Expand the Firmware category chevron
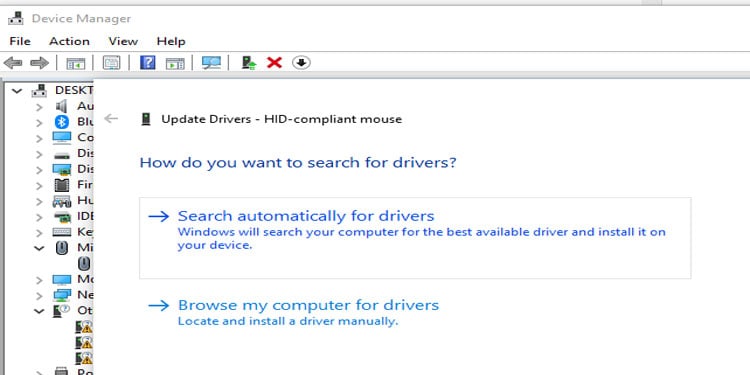 click(39, 186)
